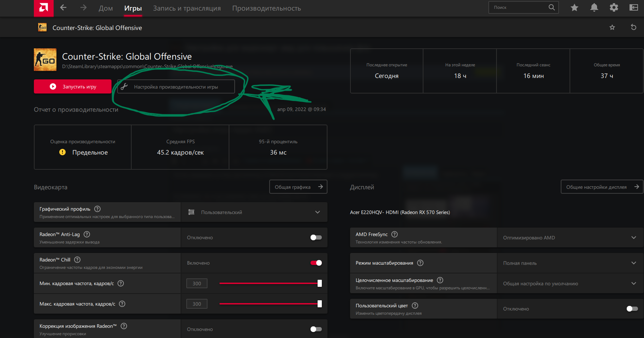Enable Коррекция изображения Radeon toggle
The image size is (644, 338).
coord(316,329)
